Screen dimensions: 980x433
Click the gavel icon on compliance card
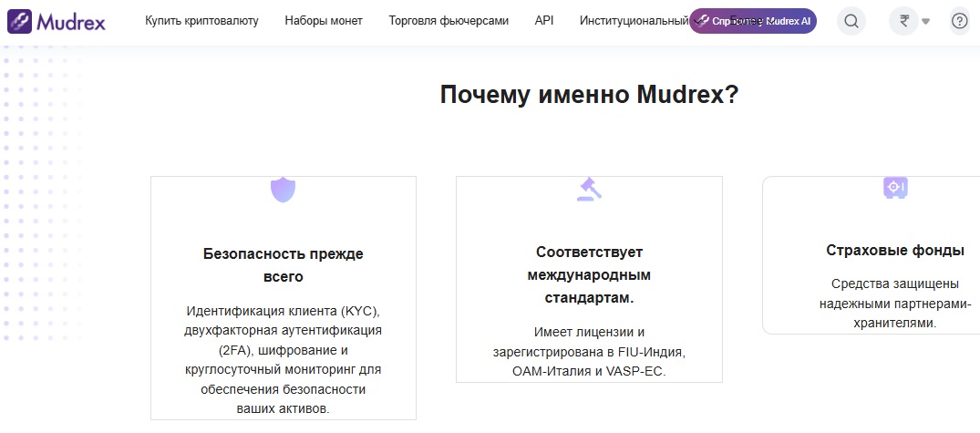pos(589,189)
